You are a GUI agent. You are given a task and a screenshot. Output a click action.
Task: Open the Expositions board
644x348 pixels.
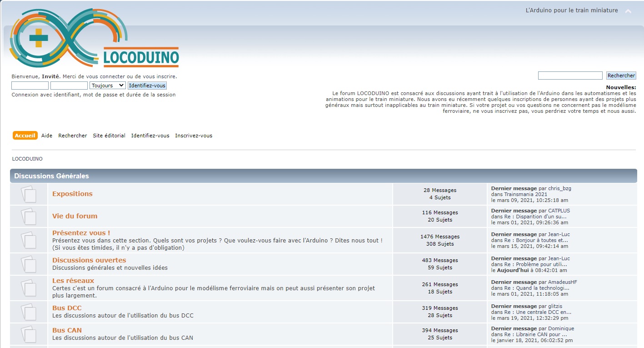[x=72, y=194]
